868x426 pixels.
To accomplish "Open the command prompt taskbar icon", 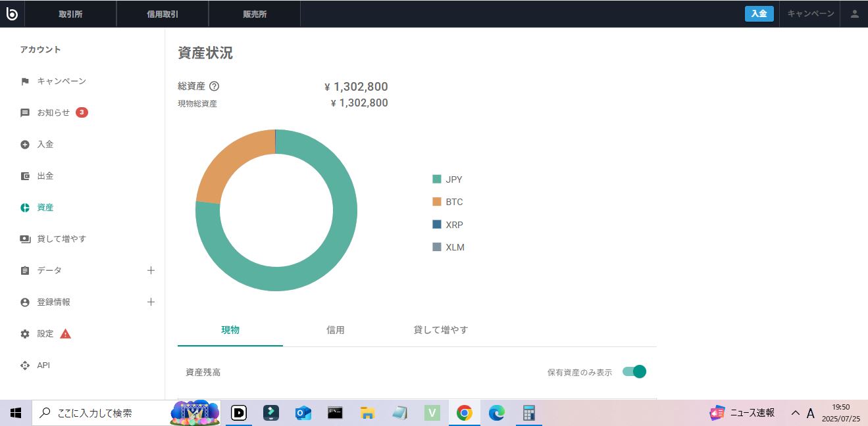I will (335, 413).
